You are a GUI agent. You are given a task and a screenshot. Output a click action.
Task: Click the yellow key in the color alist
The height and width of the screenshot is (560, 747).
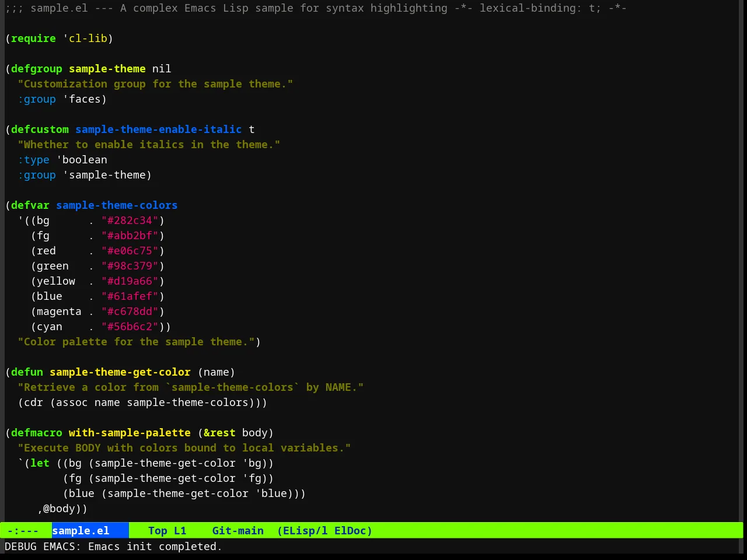(x=56, y=281)
